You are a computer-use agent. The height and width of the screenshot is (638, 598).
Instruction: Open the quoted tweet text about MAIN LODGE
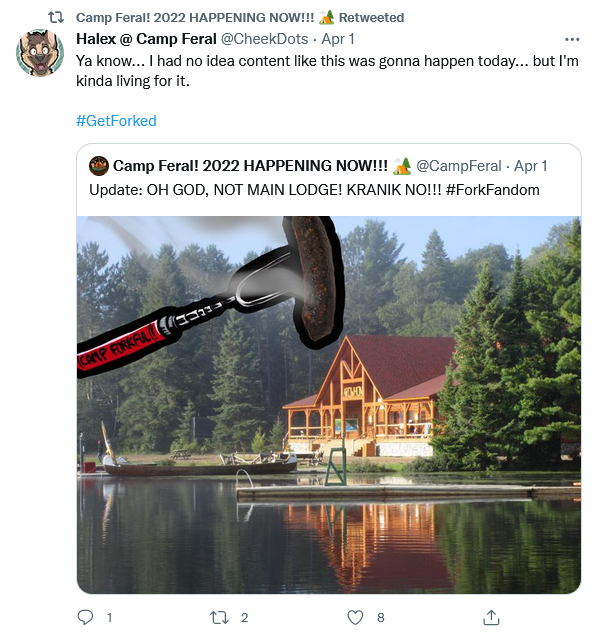(314, 190)
